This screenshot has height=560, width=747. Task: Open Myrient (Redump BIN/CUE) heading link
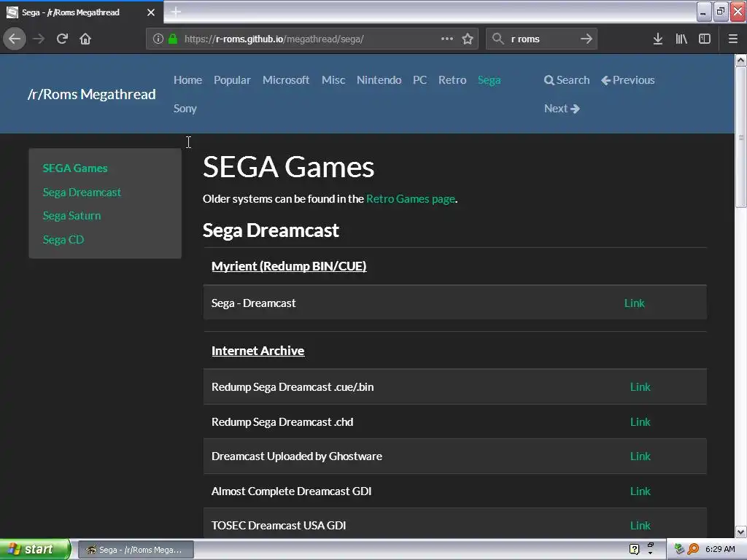coord(289,266)
